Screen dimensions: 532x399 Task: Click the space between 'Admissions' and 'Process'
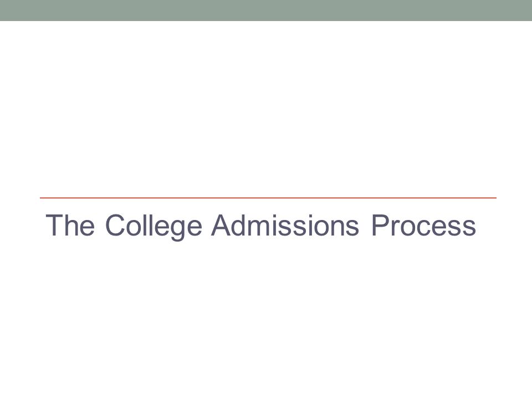coord(365,226)
